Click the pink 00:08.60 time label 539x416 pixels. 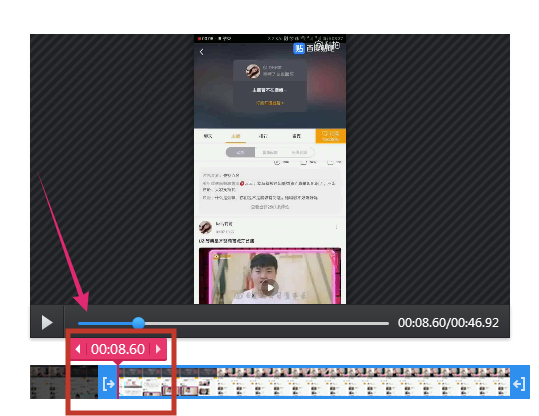[118, 349]
